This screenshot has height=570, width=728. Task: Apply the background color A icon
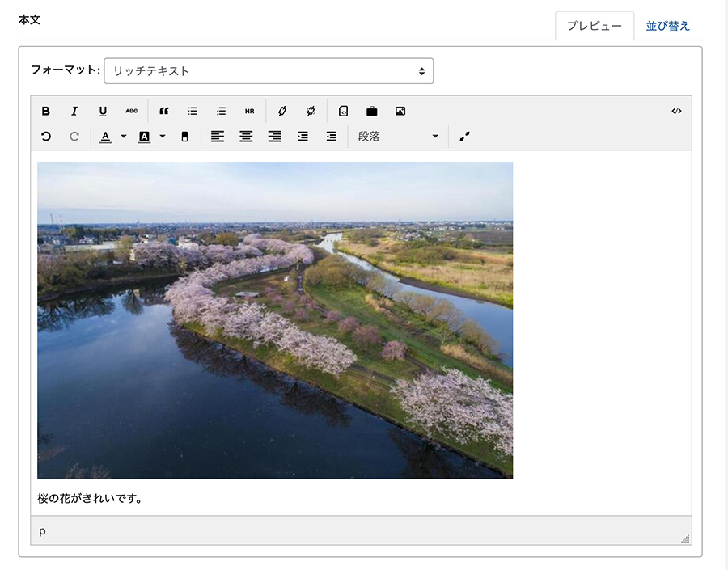[x=145, y=137]
